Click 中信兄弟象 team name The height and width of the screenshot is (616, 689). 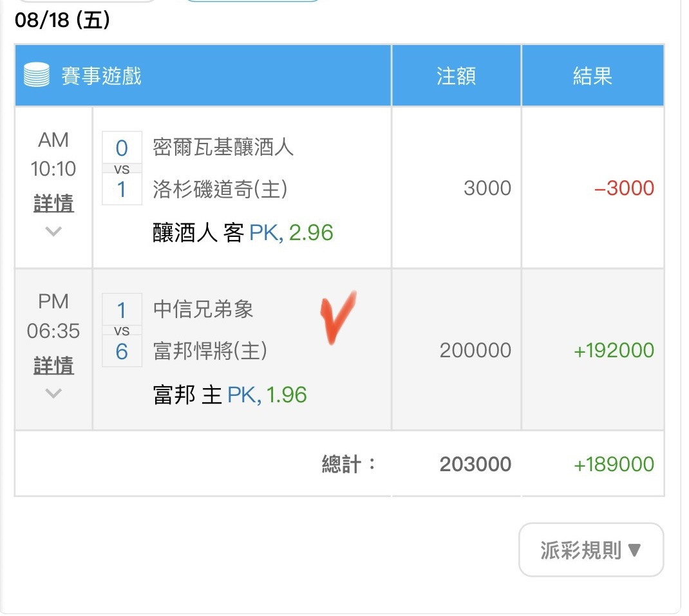click(203, 309)
